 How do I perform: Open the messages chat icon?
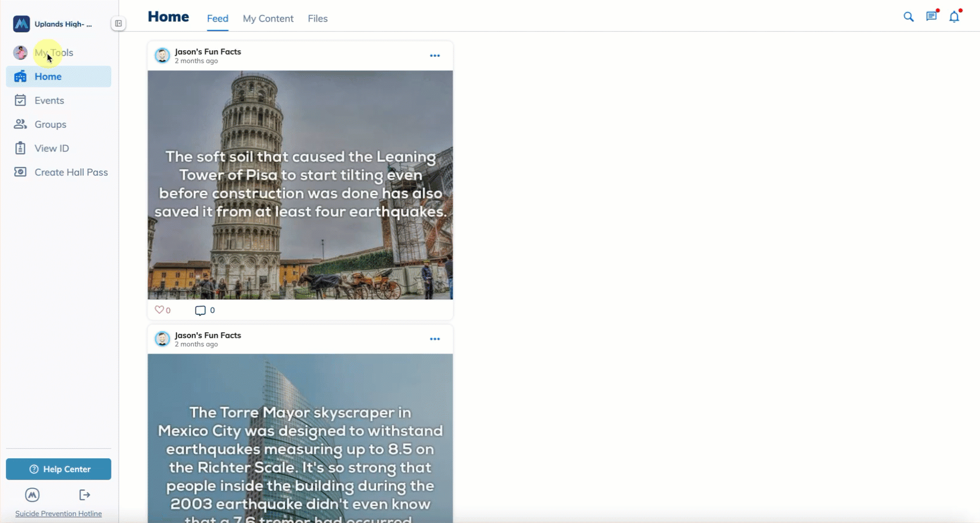coord(932,17)
